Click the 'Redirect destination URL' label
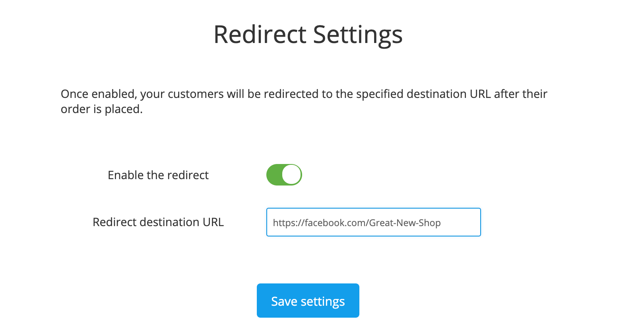The width and height of the screenshot is (644, 332). [x=159, y=222]
